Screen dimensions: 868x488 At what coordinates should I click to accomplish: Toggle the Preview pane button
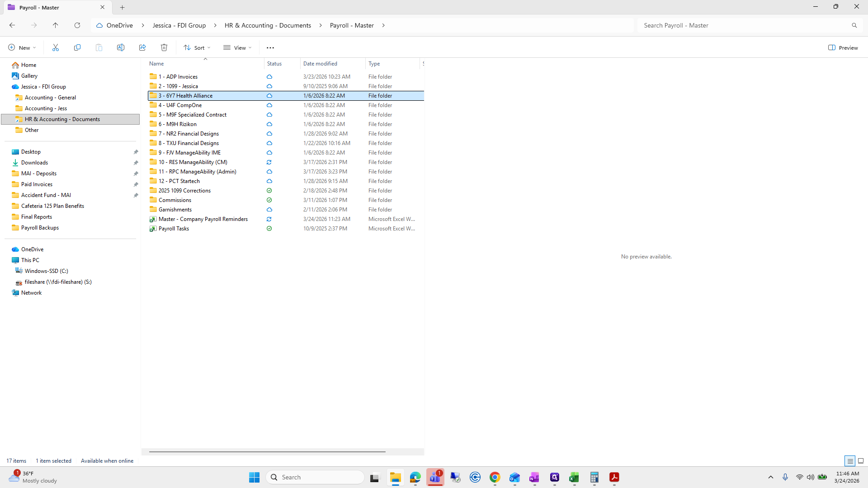point(843,47)
